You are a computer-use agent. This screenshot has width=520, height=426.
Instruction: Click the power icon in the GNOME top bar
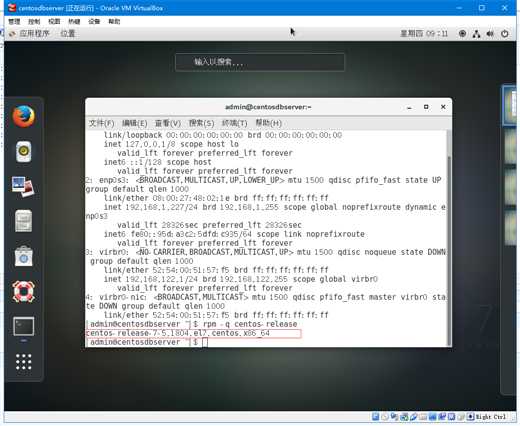coord(505,33)
